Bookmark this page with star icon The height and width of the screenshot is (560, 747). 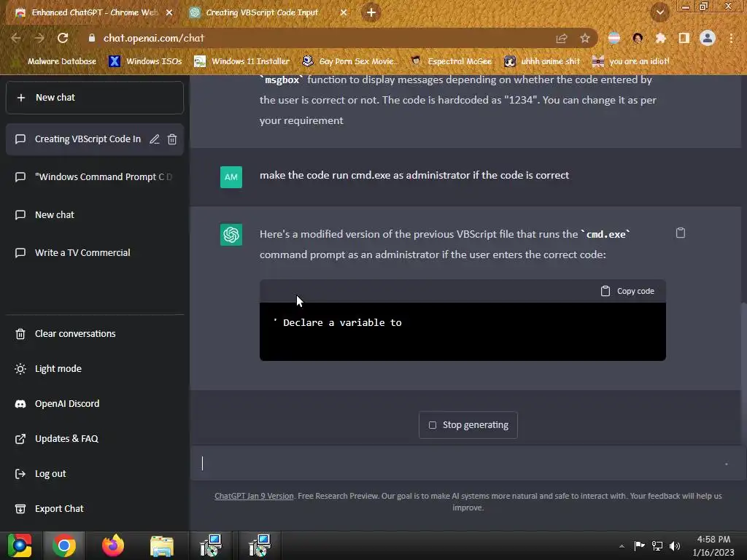coord(585,39)
